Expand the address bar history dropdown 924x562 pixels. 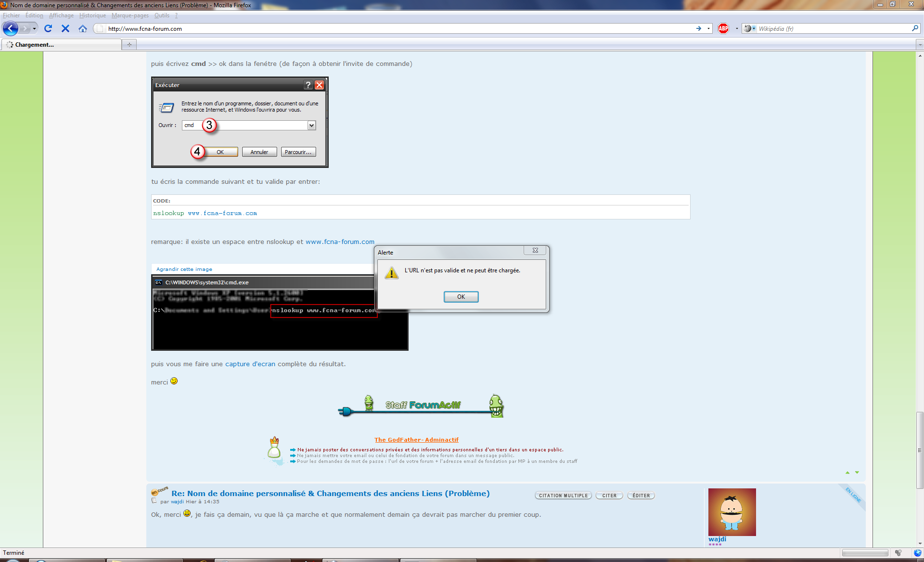coord(708,28)
